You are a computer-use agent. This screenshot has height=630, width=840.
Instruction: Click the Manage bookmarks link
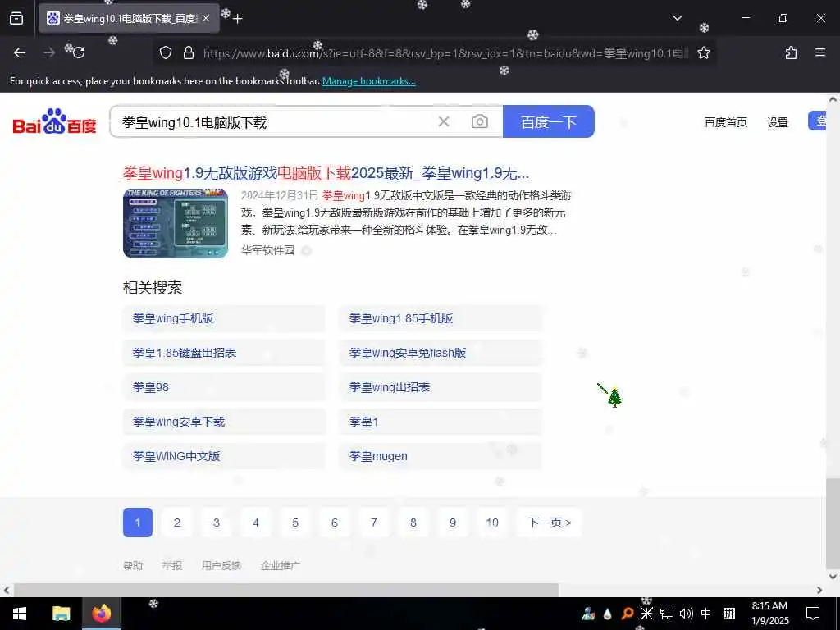click(x=368, y=81)
